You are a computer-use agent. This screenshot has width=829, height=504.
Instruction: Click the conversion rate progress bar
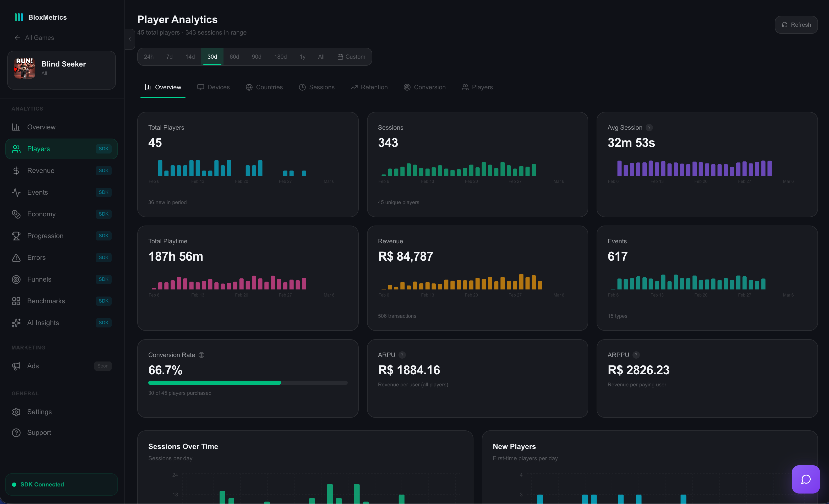pos(248,382)
